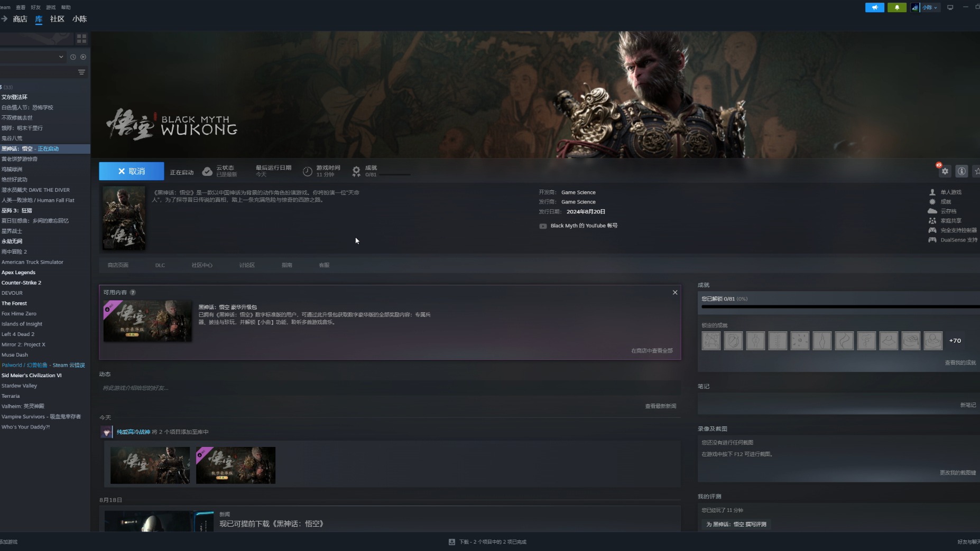
Task: Open downloads status at bottom bar
Action: pos(487,542)
